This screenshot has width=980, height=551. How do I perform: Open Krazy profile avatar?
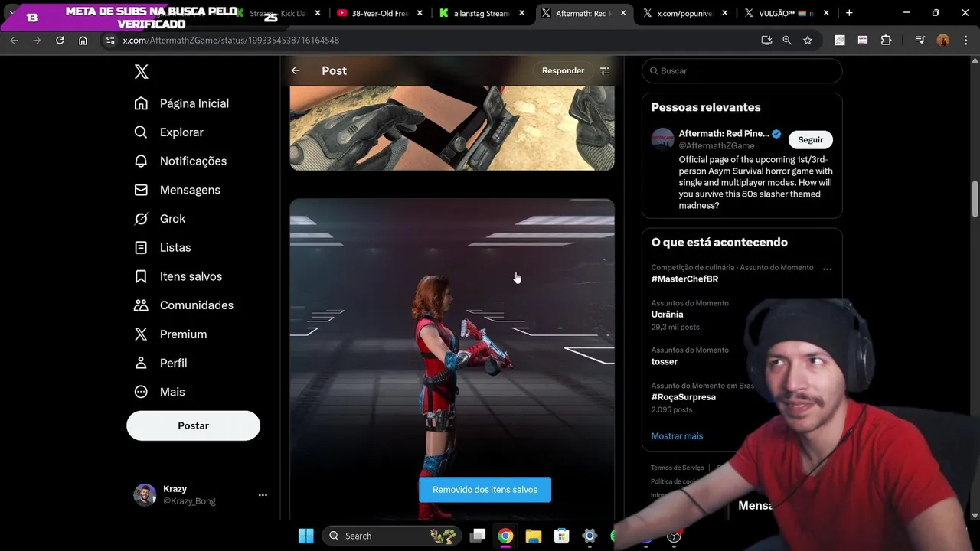(145, 495)
